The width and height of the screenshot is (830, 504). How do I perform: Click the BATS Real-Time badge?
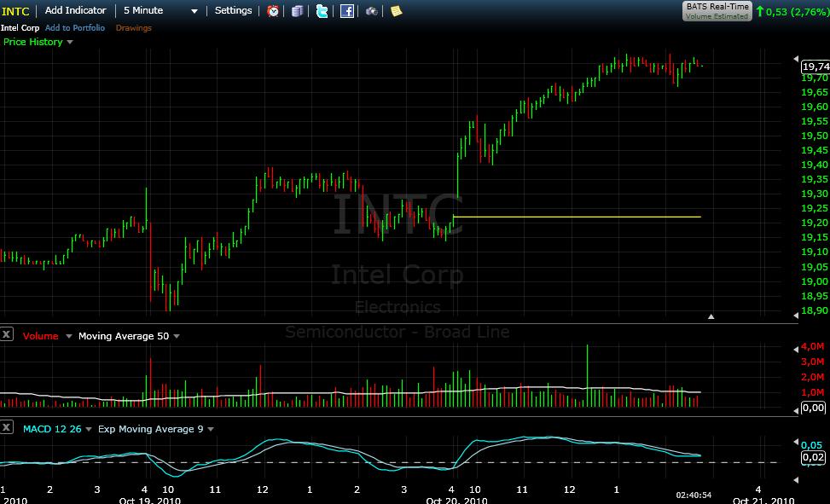pyautogui.click(x=717, y=10)
